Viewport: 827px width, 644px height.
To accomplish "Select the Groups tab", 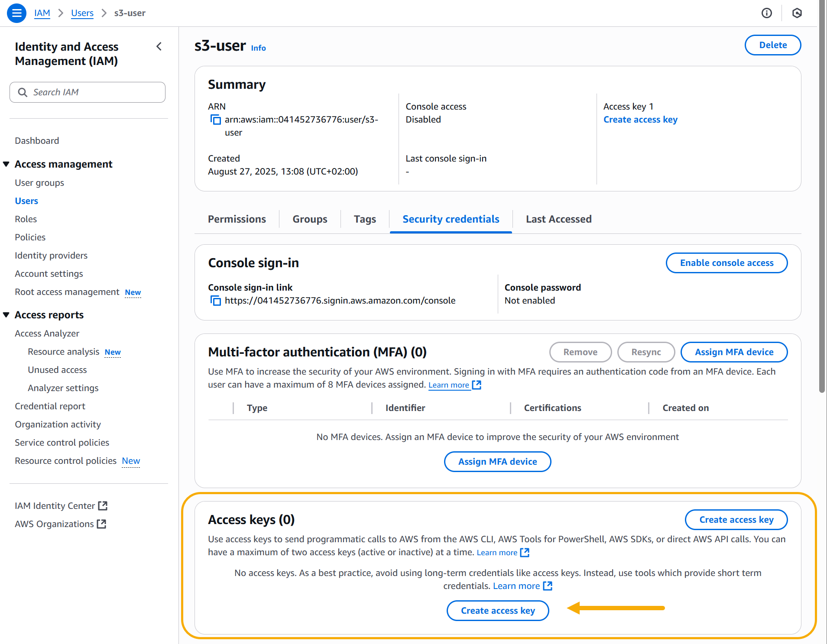I will tap(310, 219).
